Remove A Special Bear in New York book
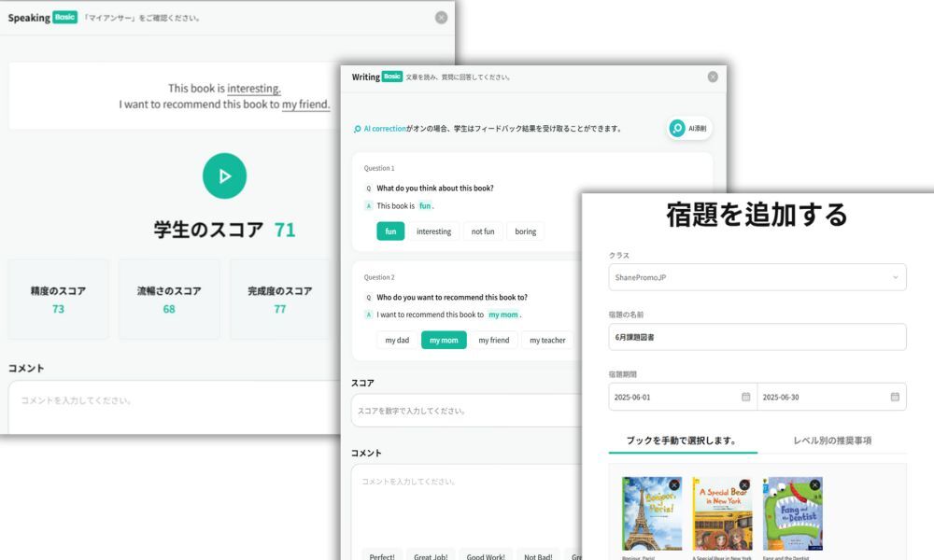The image size is (934, 560). tap(744, 484)
